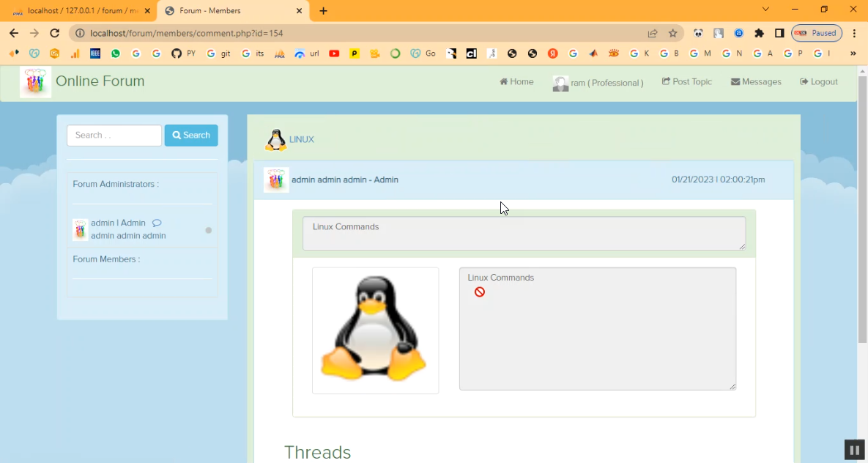This screenshot has height=463, width=868.
Task: Open the browser Extensions puzzle icon
Action: tap(759, 33)
